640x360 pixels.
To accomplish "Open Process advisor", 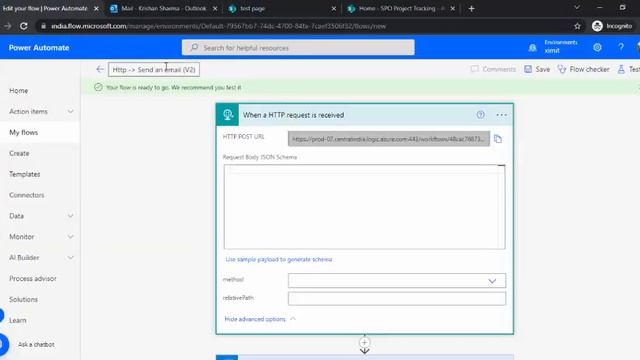I will [33, 279].
